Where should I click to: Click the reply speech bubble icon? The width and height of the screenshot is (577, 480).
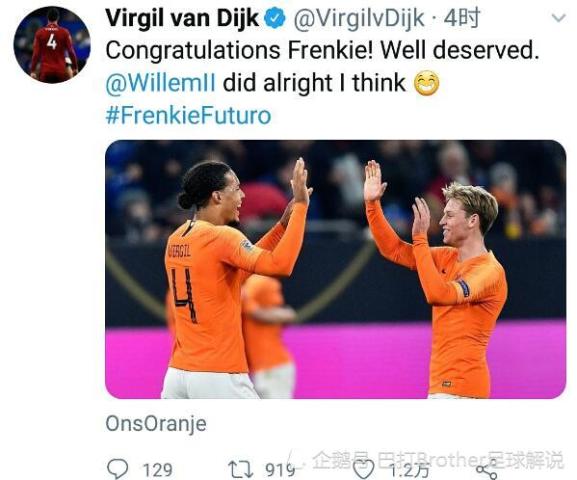pos(117,469)
